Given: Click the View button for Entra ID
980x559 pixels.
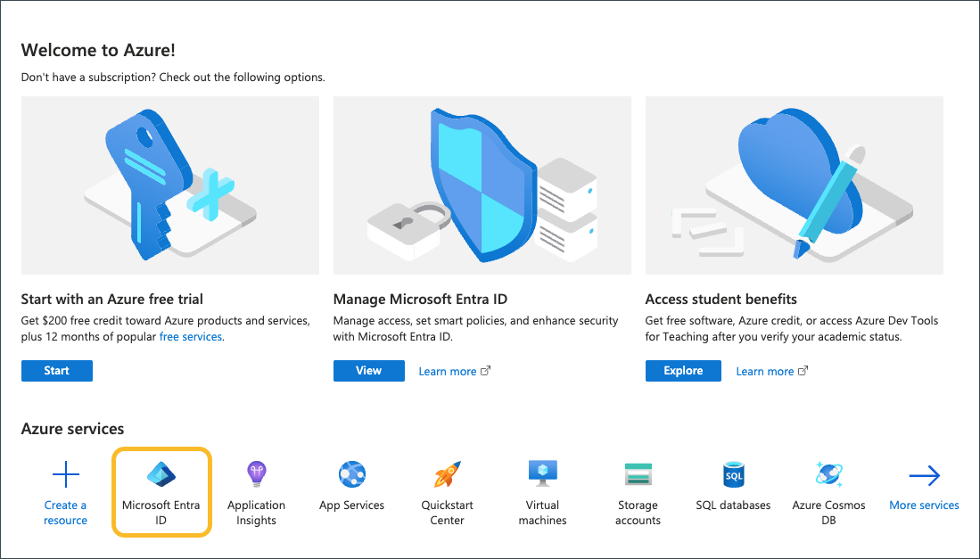Looking at the screenshot, I should point(368,371).
